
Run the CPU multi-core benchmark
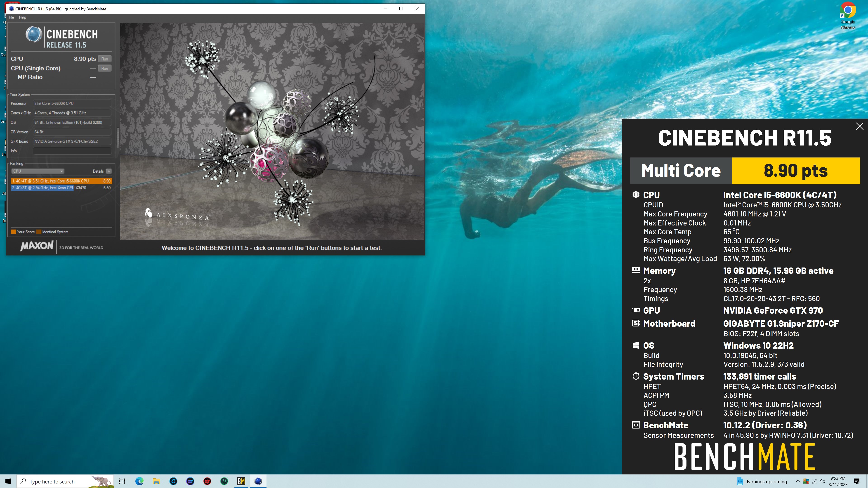coord(104,59)
